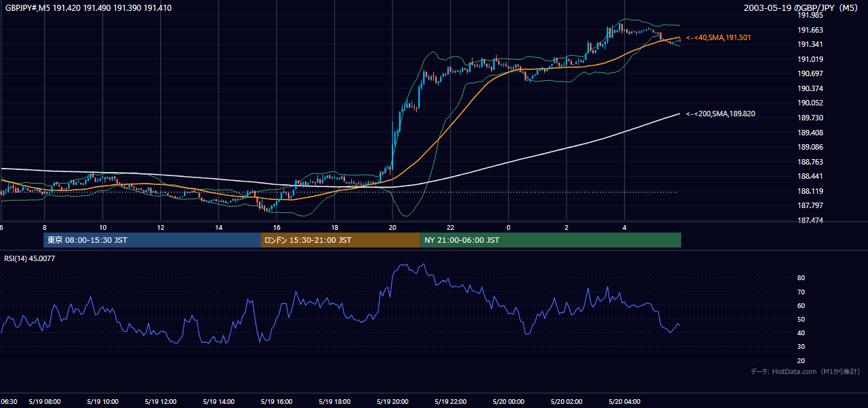Image resolution: width=868 pixels, height=408 pixels.
Task: Click the 5/19 14:00 time label
Action: [x=219, y=402]
